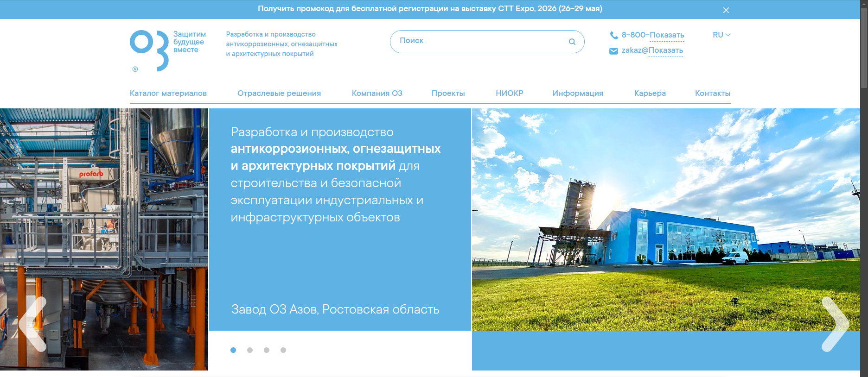This screenshot has width=868, height=377.
Task: Click the phone handset icon
Action: [x=613, y=35]
